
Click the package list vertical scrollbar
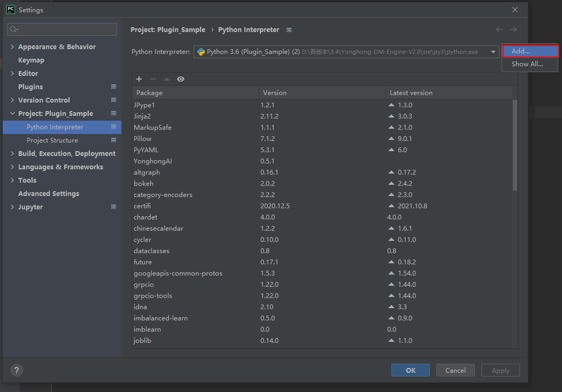pyautogui.click(x=515, y=144)
